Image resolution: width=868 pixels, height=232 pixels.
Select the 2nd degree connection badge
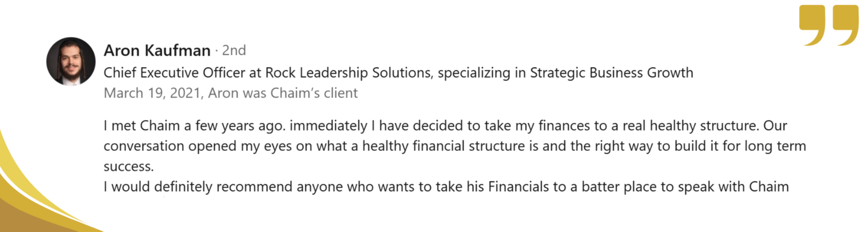tap(234, 50)
